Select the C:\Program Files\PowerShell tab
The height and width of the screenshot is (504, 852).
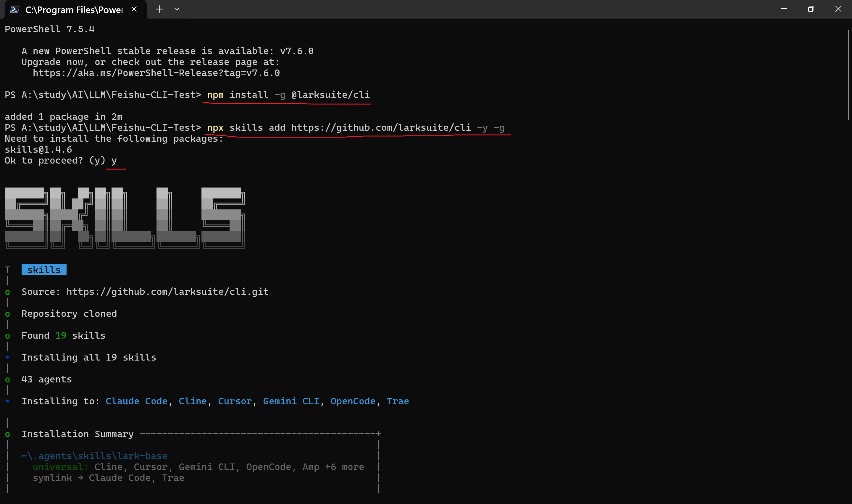tap(73, 9)
